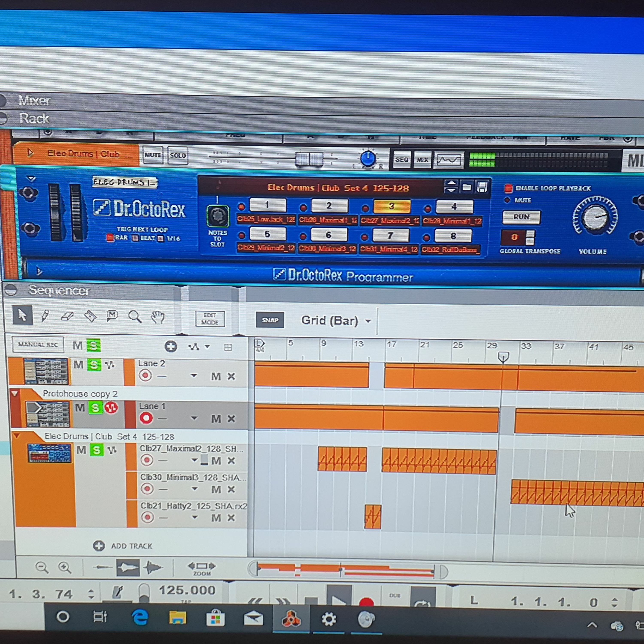The width and height of the screenshot is (644, 644).
Task: Click the Add Track plus icon
Action: 99,546
